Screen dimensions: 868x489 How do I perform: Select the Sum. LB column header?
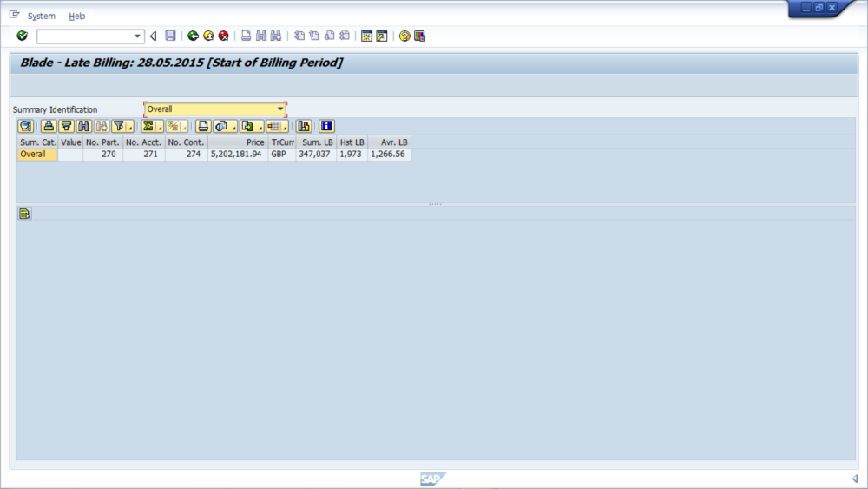click(317, 142)
